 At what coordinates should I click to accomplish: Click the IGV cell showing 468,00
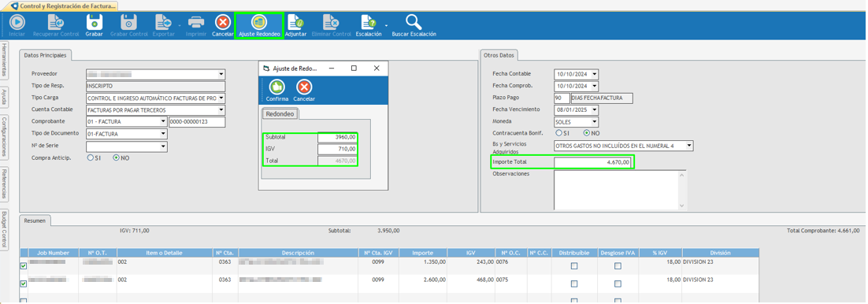(x=470, y=280)
